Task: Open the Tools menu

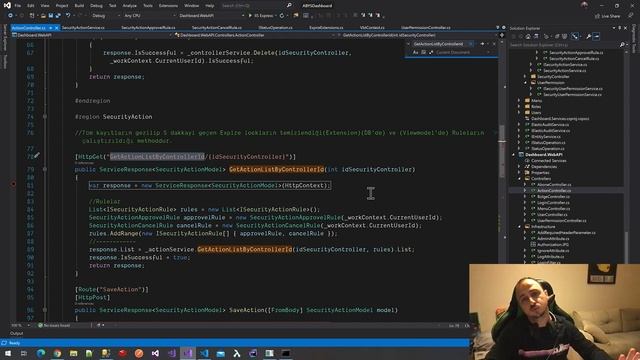Action: (148, 6)
